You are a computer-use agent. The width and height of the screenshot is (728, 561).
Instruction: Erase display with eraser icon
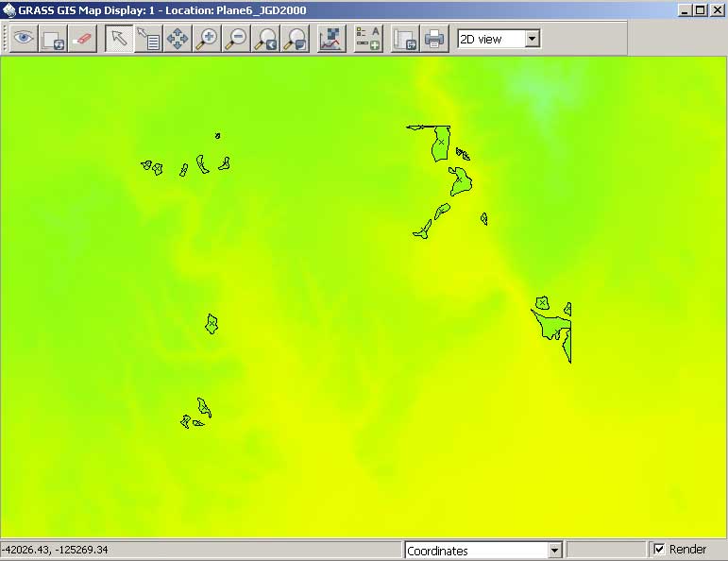pos(82,39)
